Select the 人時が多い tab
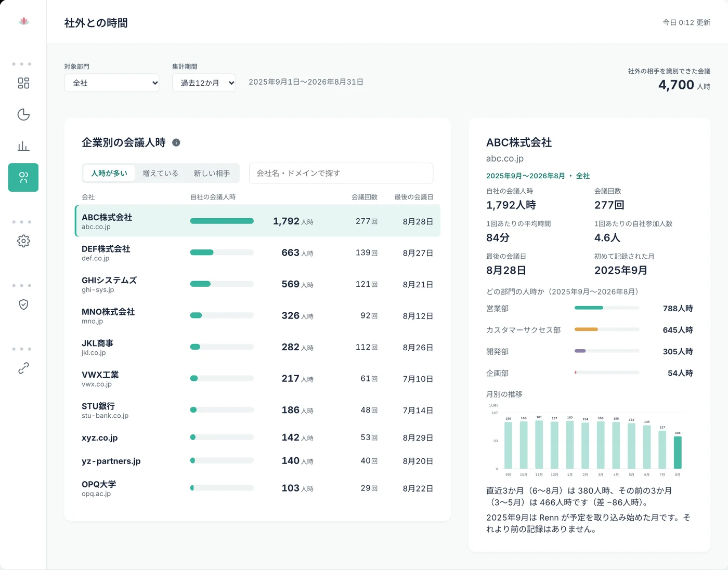The height and width of the screenshot is (570, 728). (x=109, y=173)
